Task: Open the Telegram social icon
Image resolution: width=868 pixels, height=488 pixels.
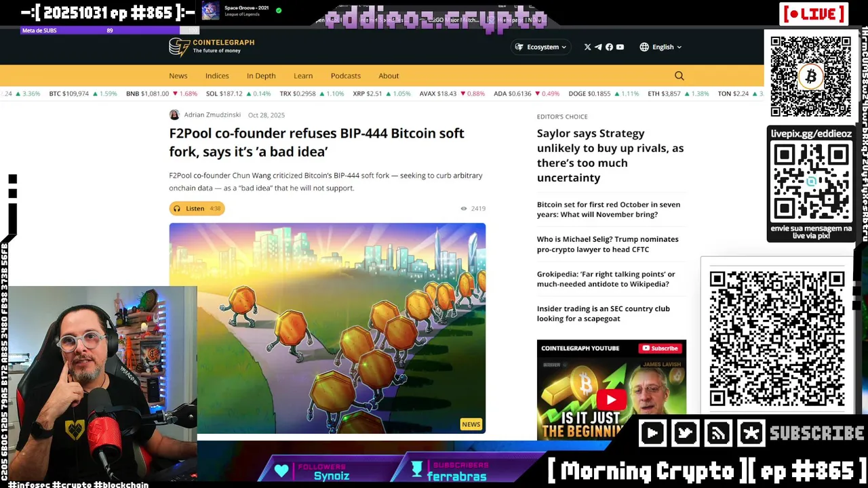Action: pos(598,47)
